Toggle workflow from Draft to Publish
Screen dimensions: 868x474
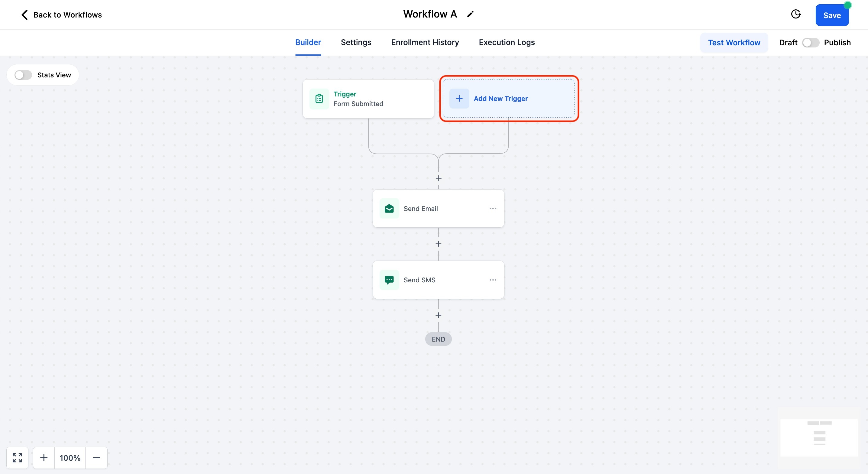click(810, 43)
